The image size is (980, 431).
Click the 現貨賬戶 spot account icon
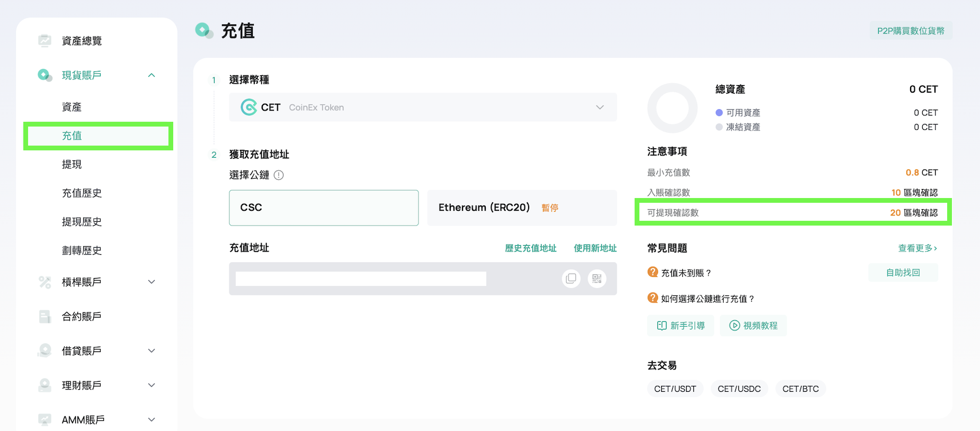click(x=45, y=75)
